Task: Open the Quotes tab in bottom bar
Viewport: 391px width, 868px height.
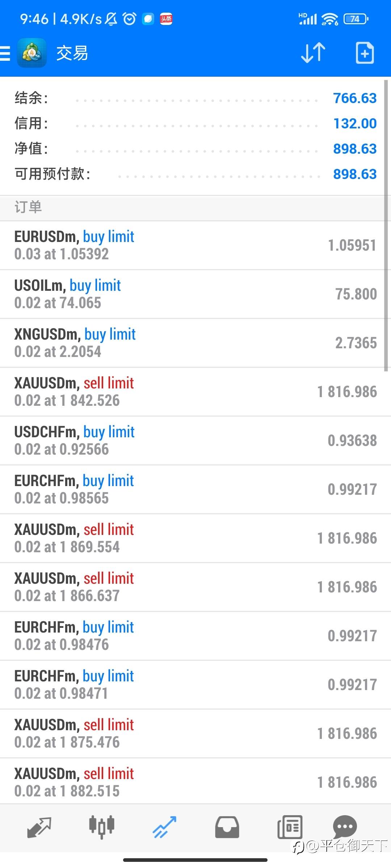Action: tap(39, 827)
